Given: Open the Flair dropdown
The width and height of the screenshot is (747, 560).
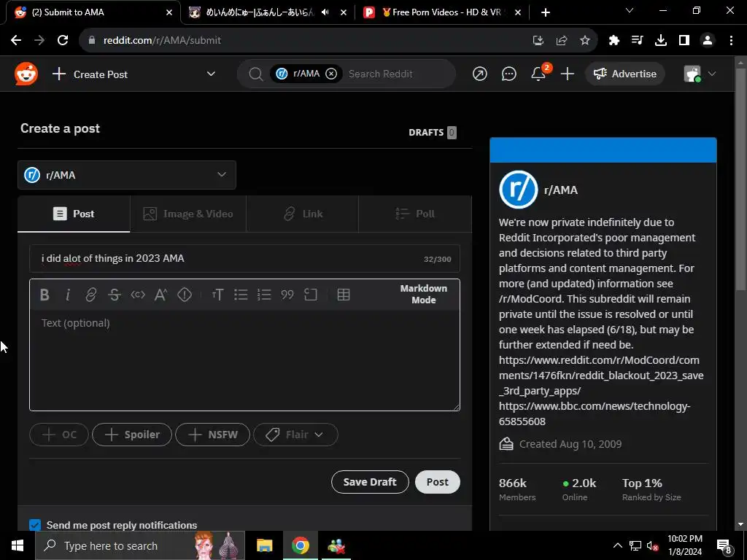Looking at the screenshot, I should click(x=295, y=435).
